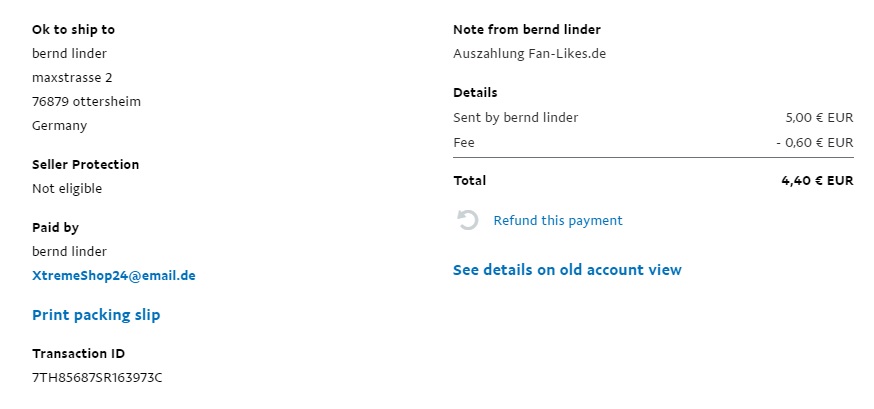Click the 76879 ottersheim postal line
874x409 pixels.
86,101
